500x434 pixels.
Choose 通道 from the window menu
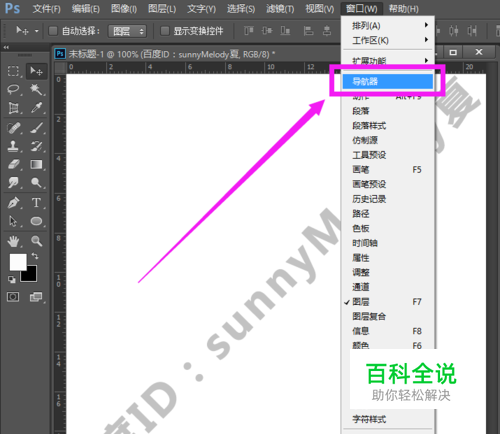coord(388,287)
